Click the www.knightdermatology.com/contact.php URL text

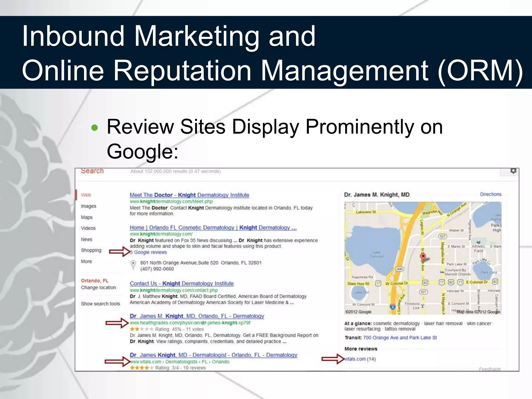point(174,290)
